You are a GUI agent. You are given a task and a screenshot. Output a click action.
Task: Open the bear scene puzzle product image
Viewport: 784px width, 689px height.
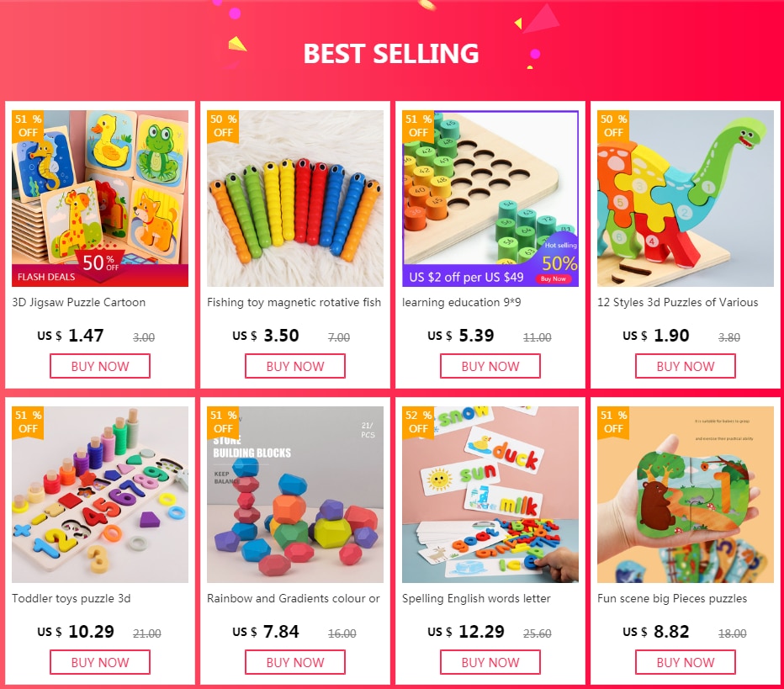686,495
